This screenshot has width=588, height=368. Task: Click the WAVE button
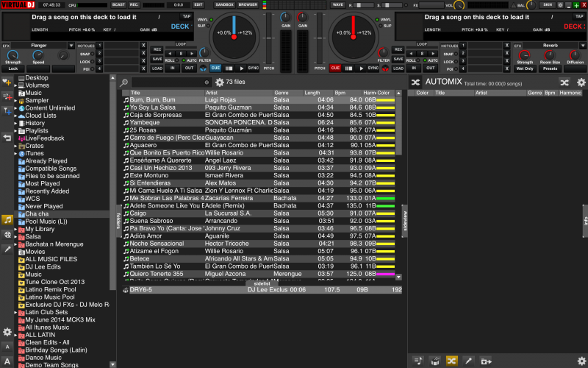coord(338,5)
